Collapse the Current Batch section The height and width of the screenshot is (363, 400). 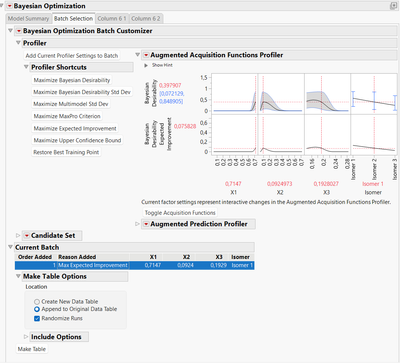(10, 247)
